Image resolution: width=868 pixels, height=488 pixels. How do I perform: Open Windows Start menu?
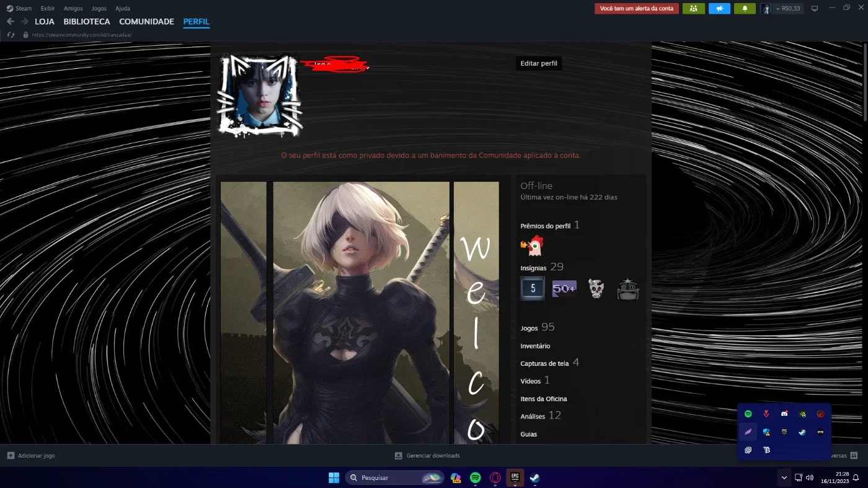point(334,477)
